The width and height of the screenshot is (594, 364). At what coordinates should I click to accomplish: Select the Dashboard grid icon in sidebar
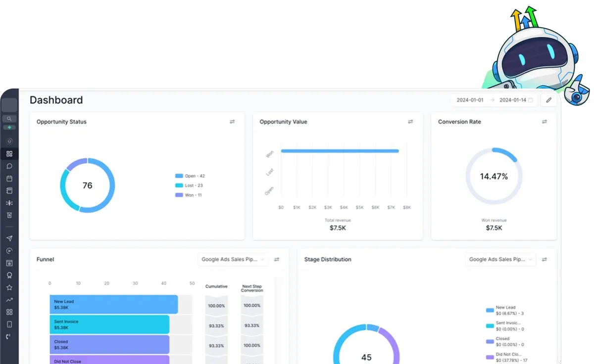pos(9,154)
